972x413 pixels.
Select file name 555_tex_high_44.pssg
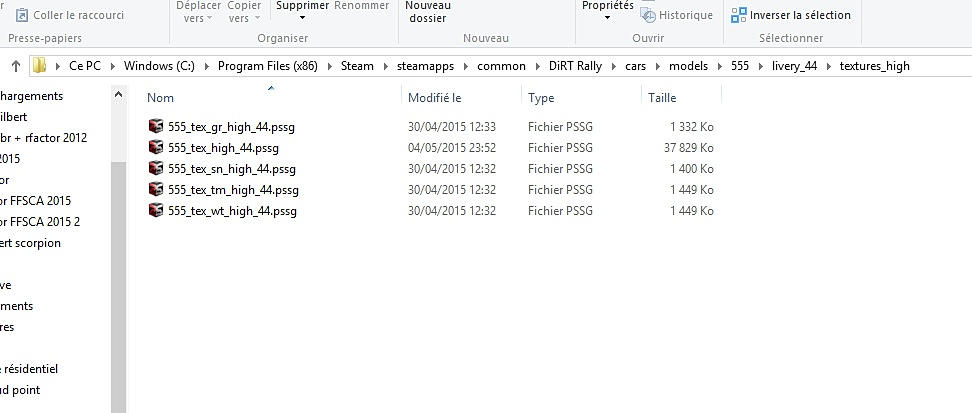click(223, 148)
